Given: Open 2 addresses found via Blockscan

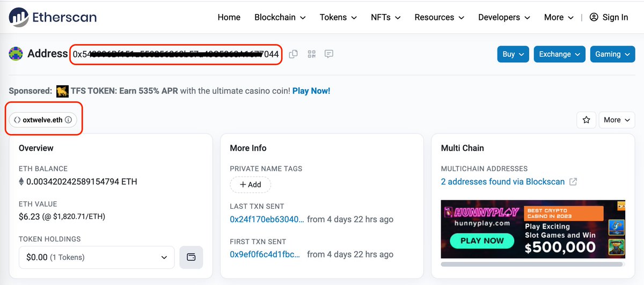Looking at the screenshot, I should tap(503, 182).
